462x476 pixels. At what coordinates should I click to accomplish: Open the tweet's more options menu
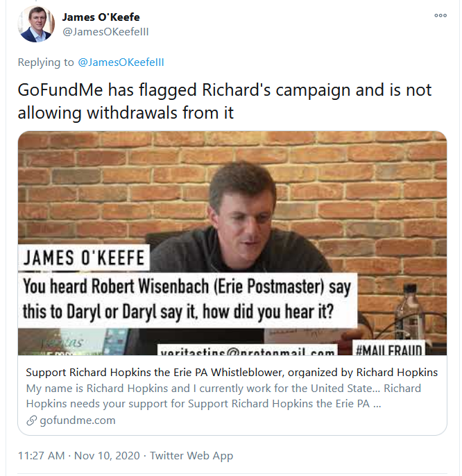[440, 15]
